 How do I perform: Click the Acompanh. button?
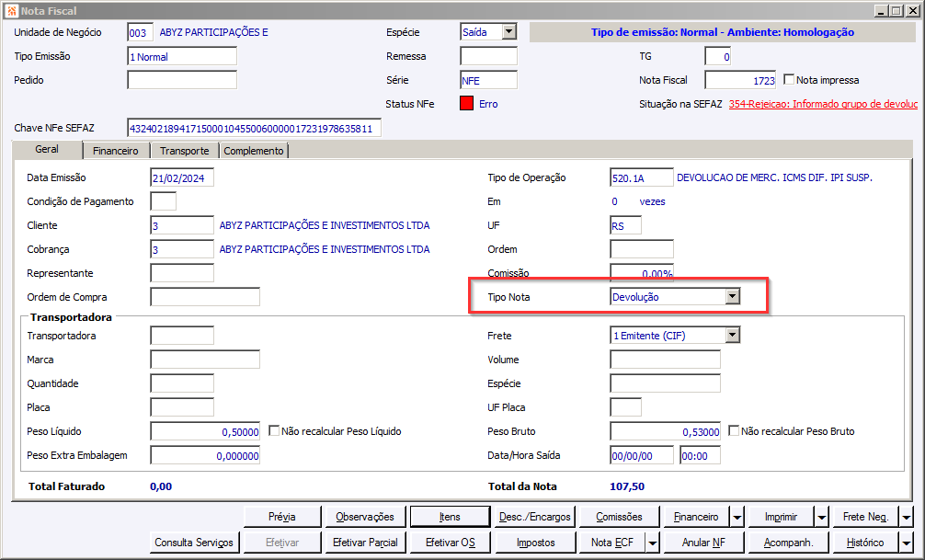(788, 543)
